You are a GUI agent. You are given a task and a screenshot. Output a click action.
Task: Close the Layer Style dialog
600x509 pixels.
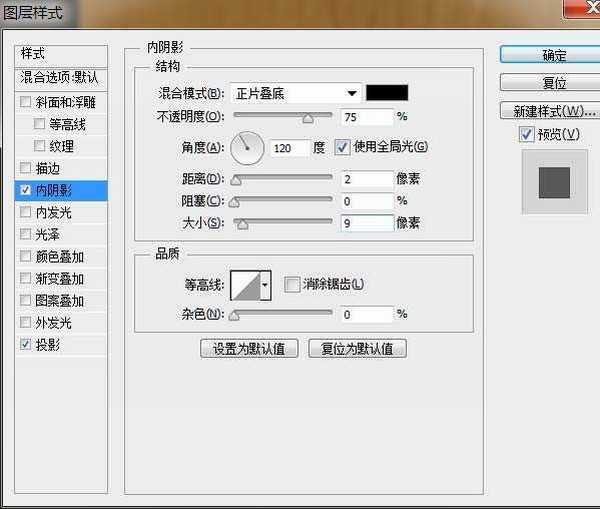tap(579, 12)
